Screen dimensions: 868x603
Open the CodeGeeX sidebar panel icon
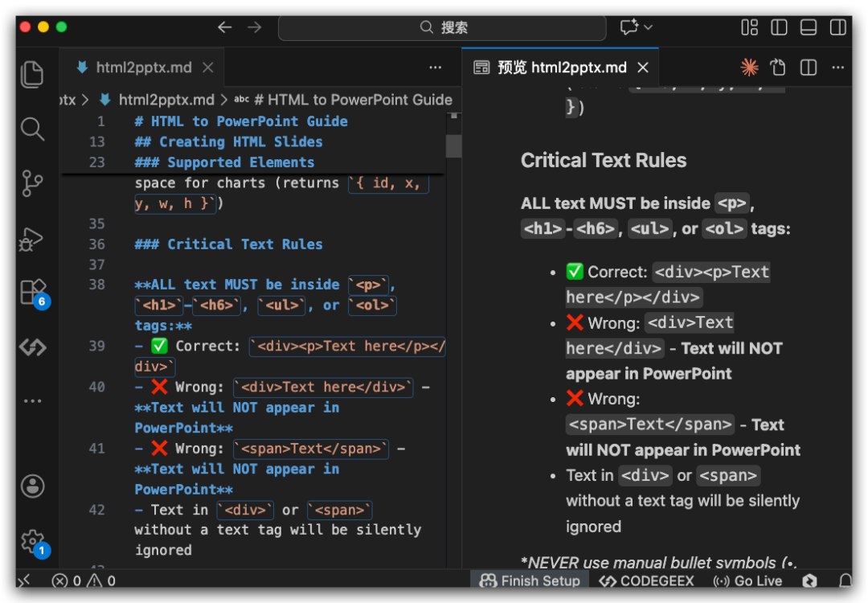(x=32, y=347)
